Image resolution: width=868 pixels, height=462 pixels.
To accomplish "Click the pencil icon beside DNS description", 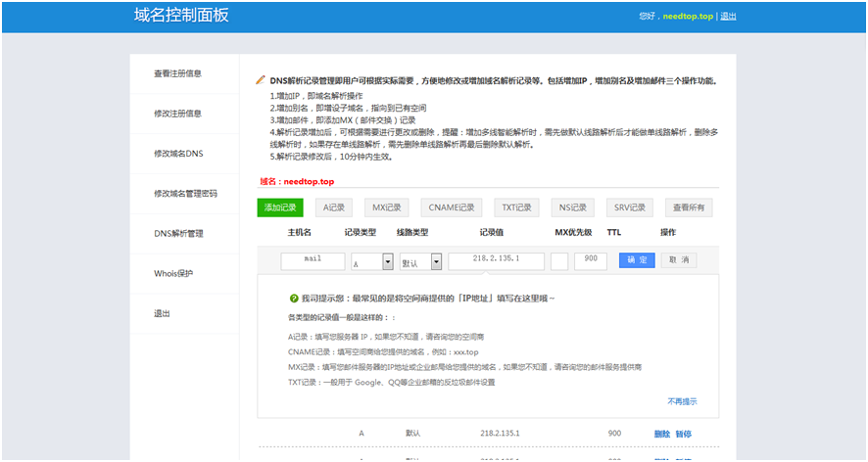I will [x=261, y=79].
